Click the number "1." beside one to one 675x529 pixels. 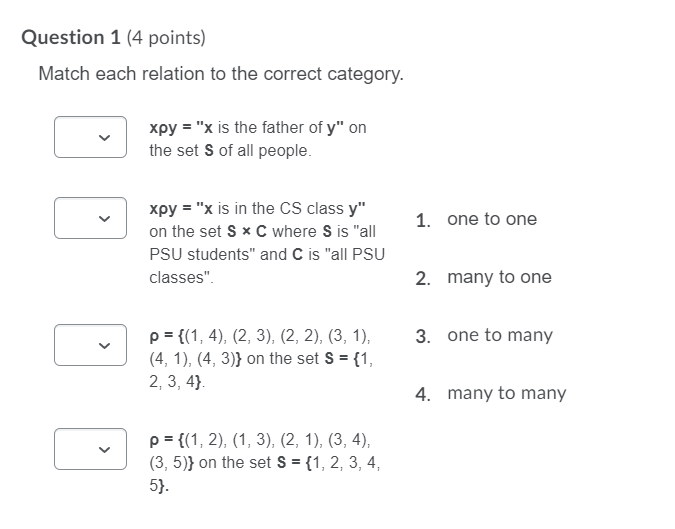click(x=423, y=221)
